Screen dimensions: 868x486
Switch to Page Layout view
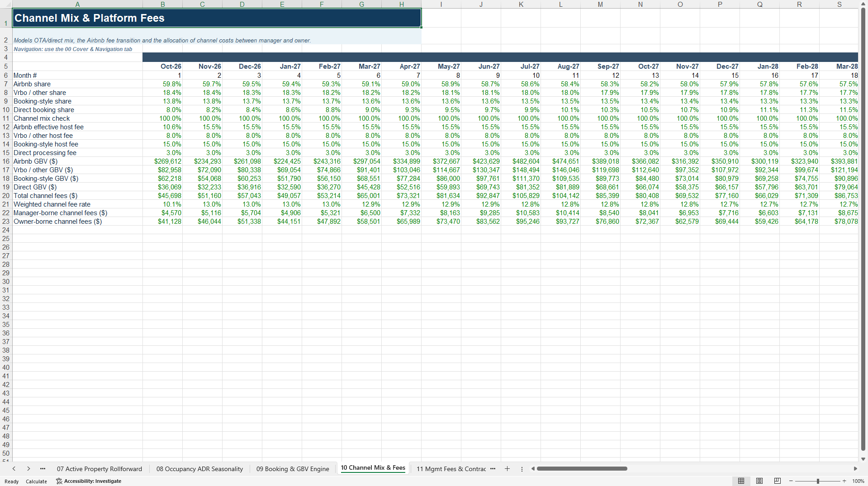(759, 481)
